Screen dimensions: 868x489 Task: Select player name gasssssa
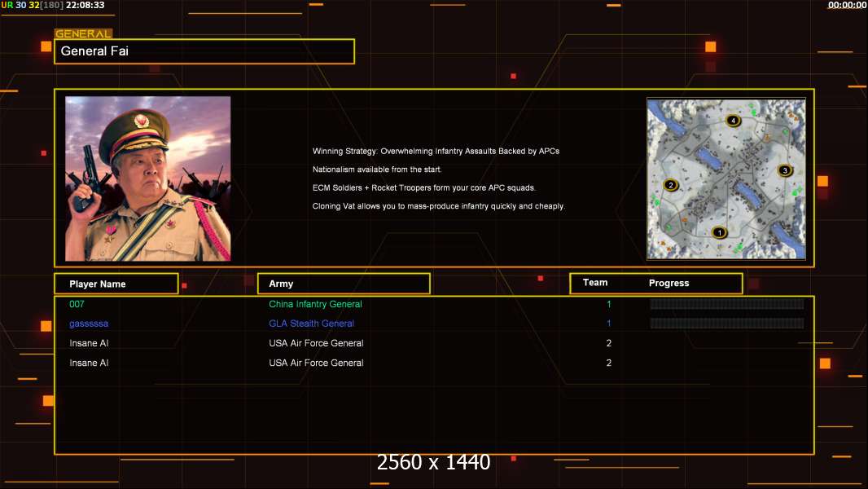pyautogui.click(x=89, y=324)
